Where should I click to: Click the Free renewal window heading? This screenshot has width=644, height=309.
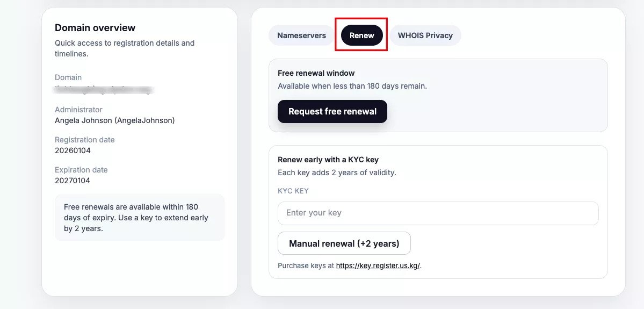click(316, 73)
